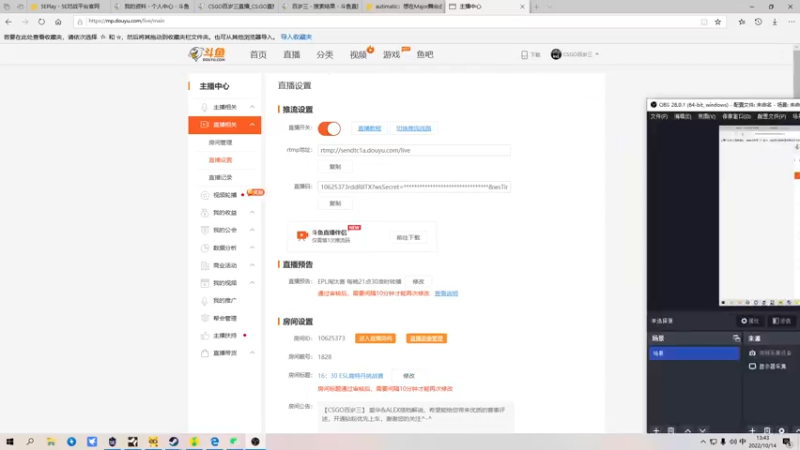Viewport: 800px width, 450px height.
Task: Click the 斗鱼直播伴侣 camera icon
Action: tap(302, 236)
